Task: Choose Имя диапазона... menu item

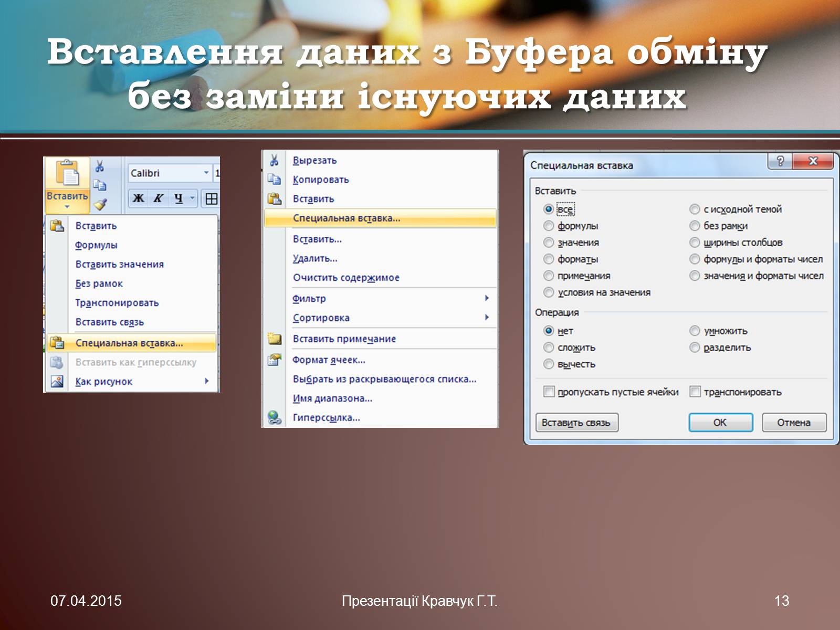Action: pyautogui.click(x=380, y=398)
